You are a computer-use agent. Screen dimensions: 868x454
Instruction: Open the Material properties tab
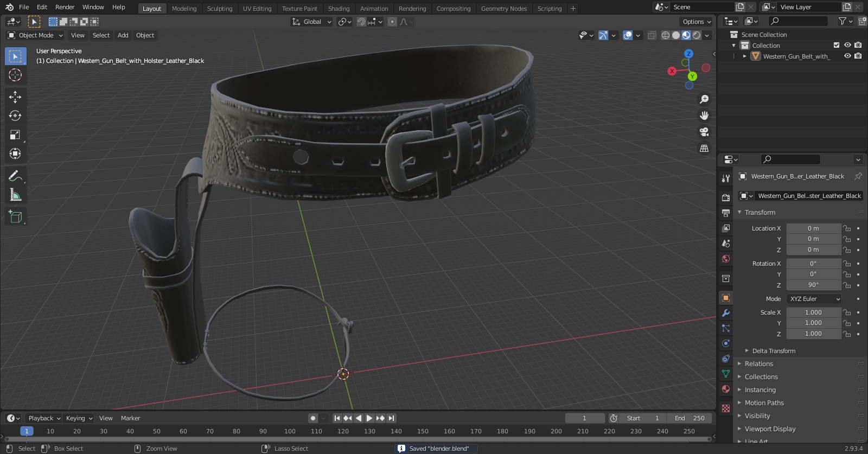[726, 389]
